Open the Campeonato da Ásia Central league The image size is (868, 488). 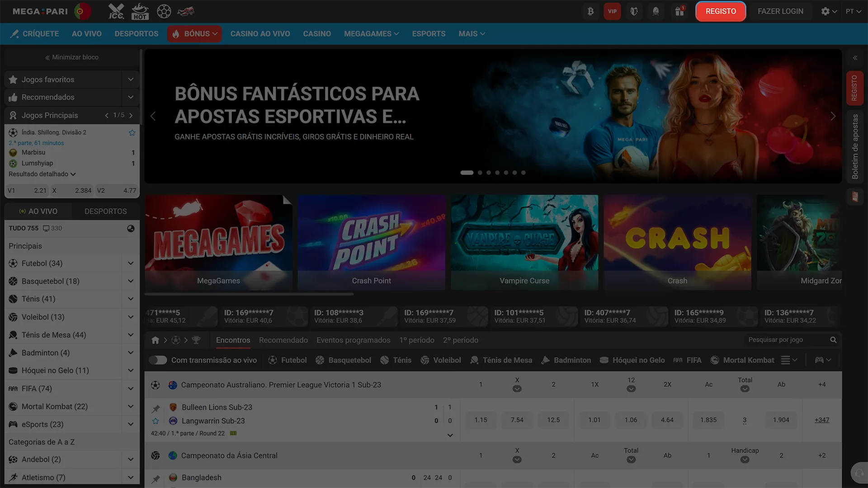(229, 455)
